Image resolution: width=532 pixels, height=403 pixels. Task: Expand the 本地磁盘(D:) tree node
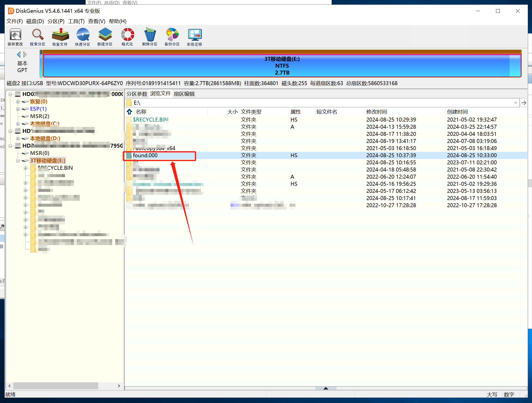(18, 139)
